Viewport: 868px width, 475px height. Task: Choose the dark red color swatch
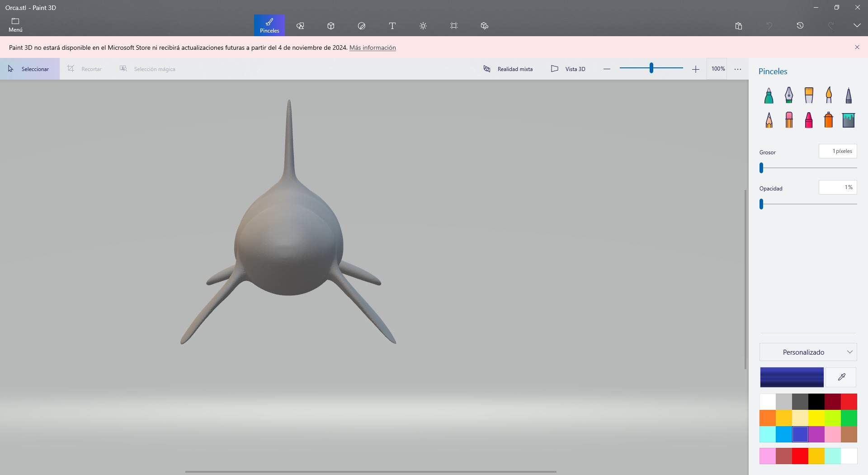coord(833,402)
